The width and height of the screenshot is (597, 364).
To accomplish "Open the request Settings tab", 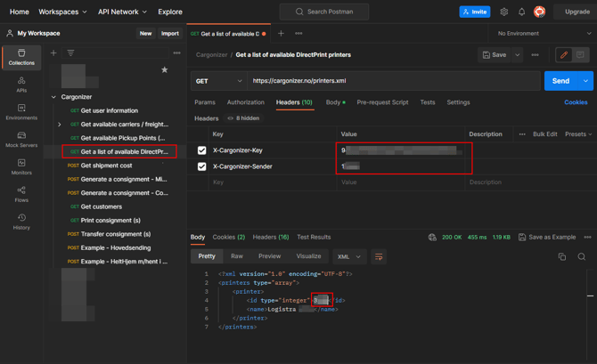I will click(458, 102).
